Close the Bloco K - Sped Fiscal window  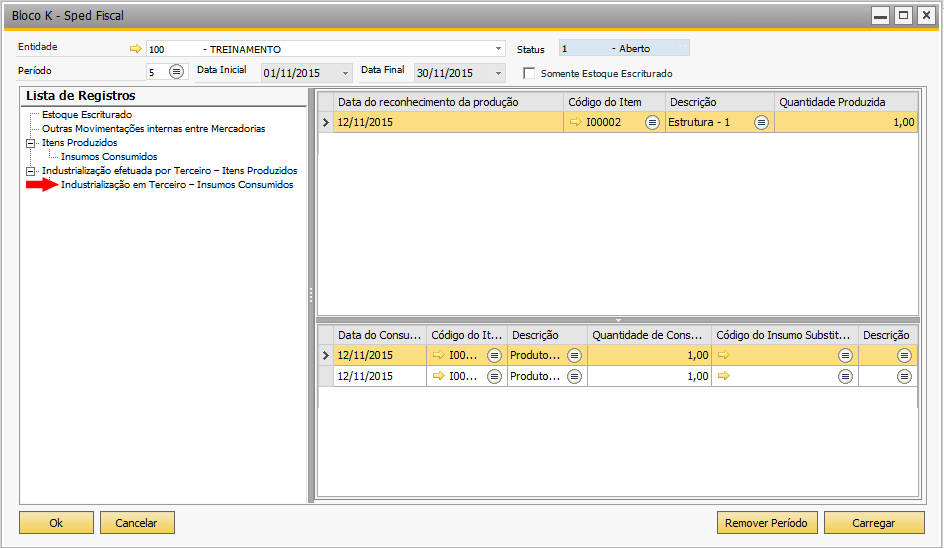click(927, 15)
